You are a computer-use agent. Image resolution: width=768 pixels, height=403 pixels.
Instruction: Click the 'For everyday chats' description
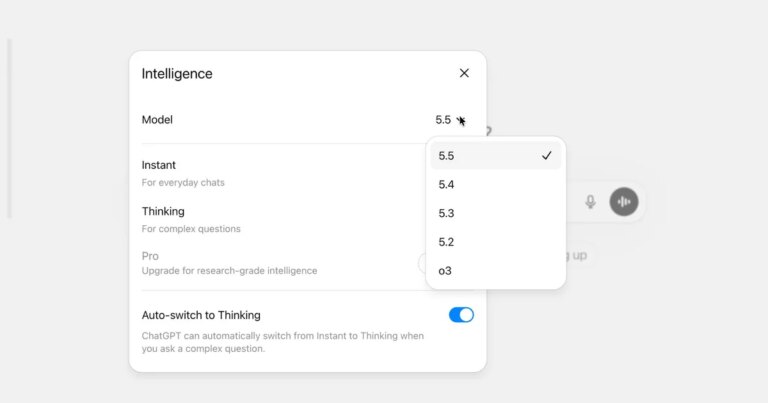pyautogui.click(x=183, y=183)
